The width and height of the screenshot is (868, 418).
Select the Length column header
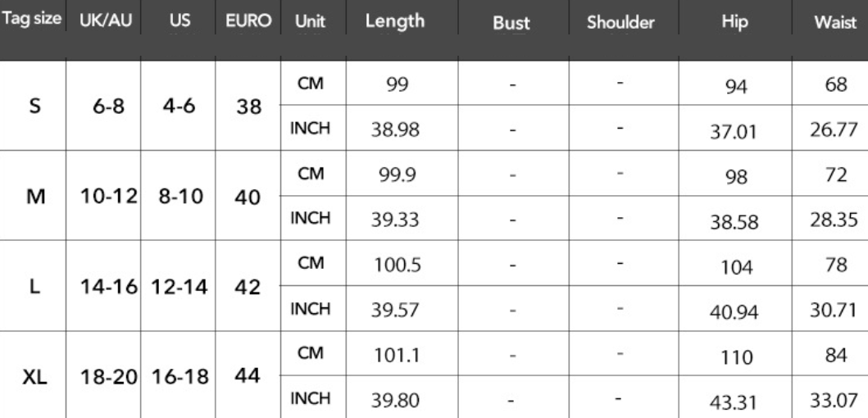(x=395, y=21)
